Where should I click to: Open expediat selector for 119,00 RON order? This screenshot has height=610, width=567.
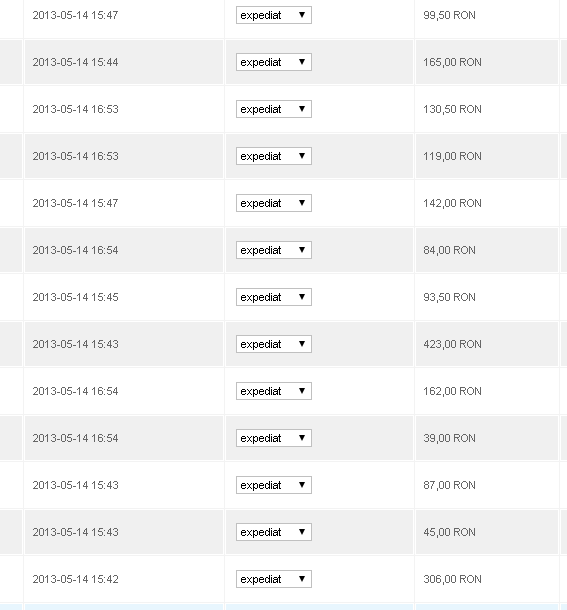274,156
